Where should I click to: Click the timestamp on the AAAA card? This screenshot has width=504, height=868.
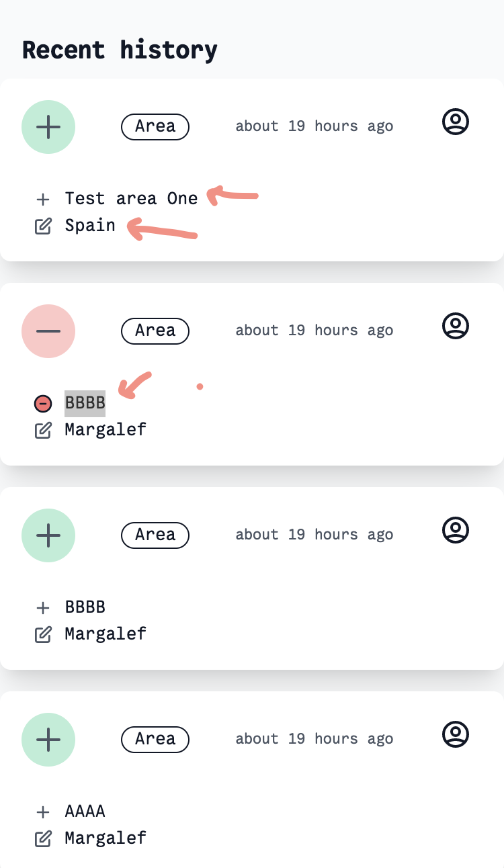pyautogui.click(x=314, y=738)
